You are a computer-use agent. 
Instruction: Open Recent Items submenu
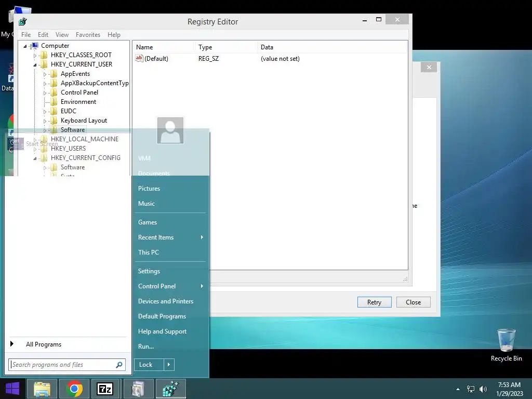170,237
